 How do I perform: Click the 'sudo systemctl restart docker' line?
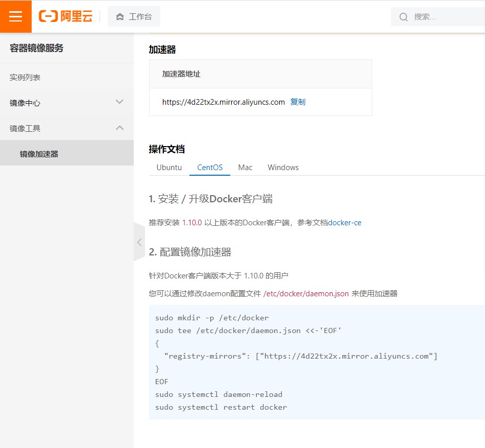click(x=221, y=407)
